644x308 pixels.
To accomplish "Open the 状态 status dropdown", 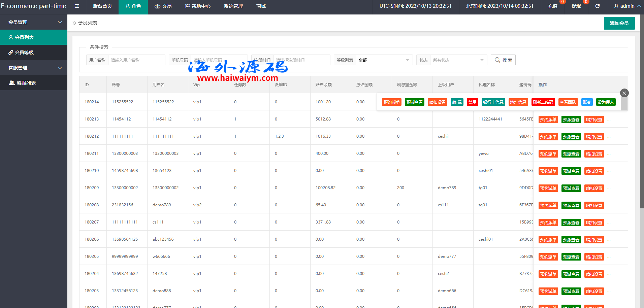I will (458, 60).
